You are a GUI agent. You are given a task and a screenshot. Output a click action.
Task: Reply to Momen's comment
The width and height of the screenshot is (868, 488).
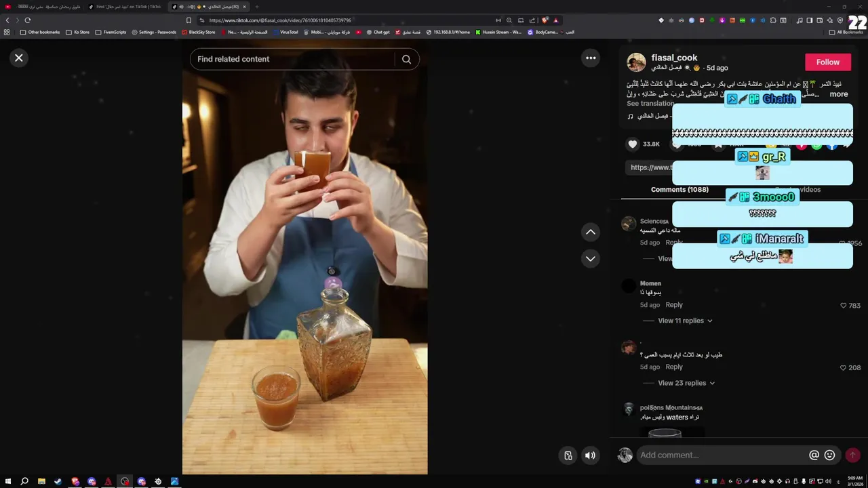tap(674, 305)
